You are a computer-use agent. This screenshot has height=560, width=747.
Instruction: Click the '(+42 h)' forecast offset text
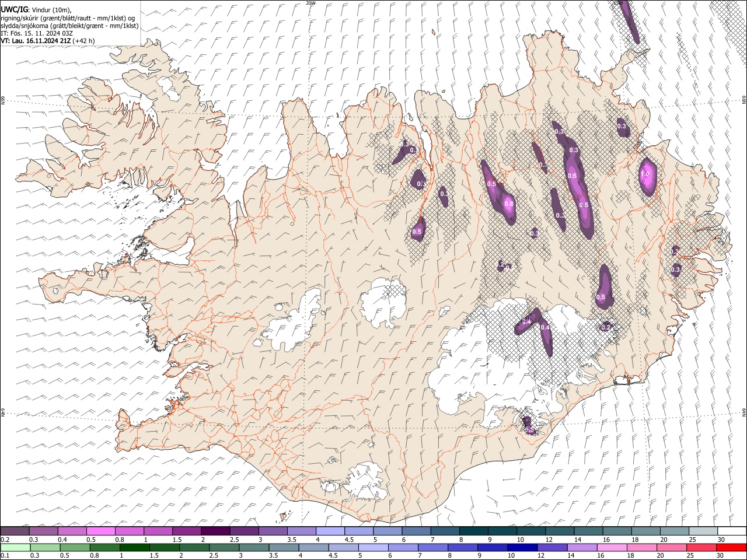point(84,41)
